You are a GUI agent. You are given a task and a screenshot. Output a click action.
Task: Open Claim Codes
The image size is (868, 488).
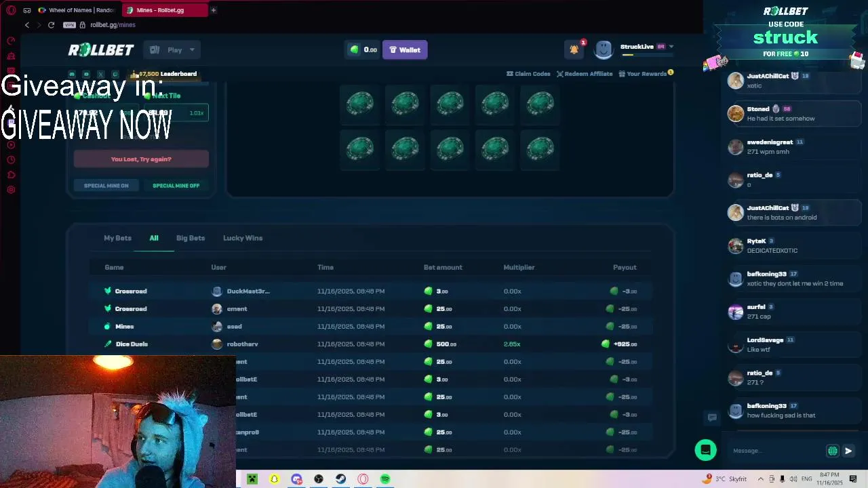coord(528,74)
